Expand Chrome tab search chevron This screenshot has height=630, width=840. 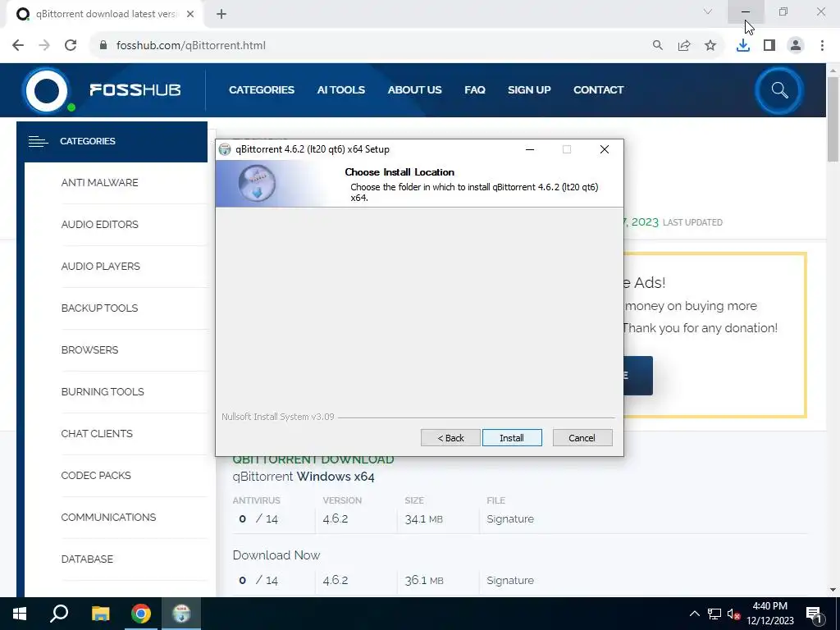pos(708,11)
